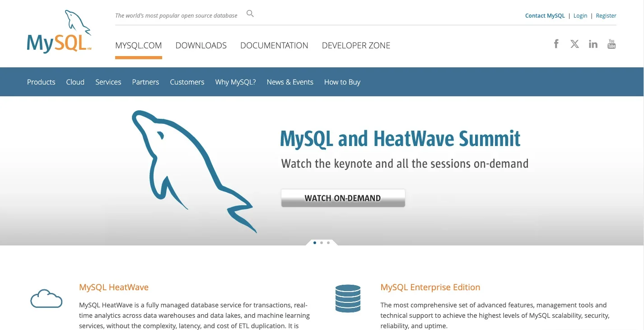Select the first carousel slide dot
644x330 pixels.
pos(315,243)
